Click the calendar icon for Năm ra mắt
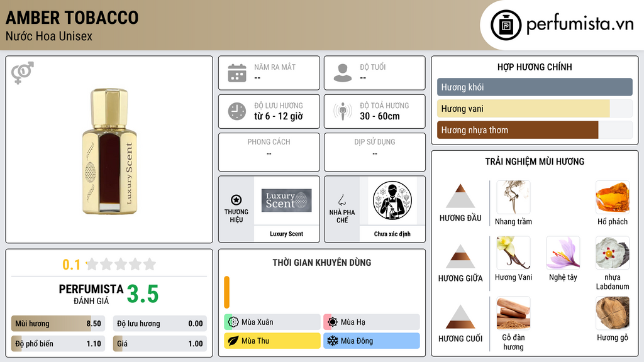 pos(237,73)
